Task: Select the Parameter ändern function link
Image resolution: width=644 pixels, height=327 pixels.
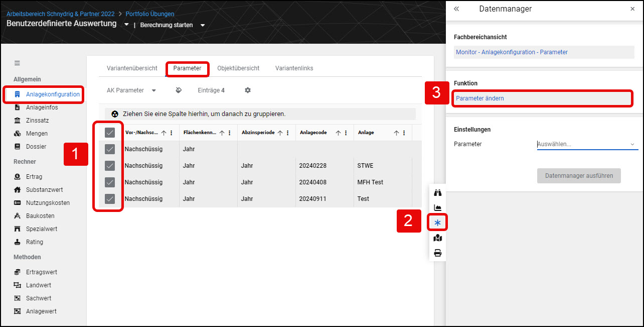Action: (480, 98)
